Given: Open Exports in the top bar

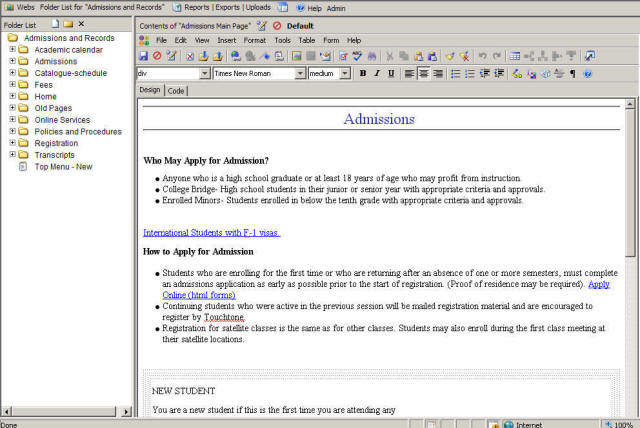Looking at the screenshot, I should [x=227, y=7].
